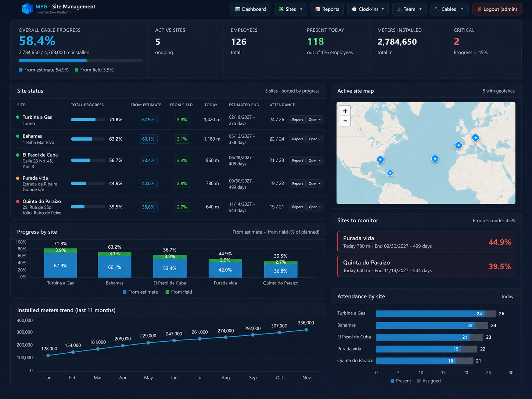Click the Total Progress column header
This screenshot has height=399, width=532.
click(x=87, y=105)
